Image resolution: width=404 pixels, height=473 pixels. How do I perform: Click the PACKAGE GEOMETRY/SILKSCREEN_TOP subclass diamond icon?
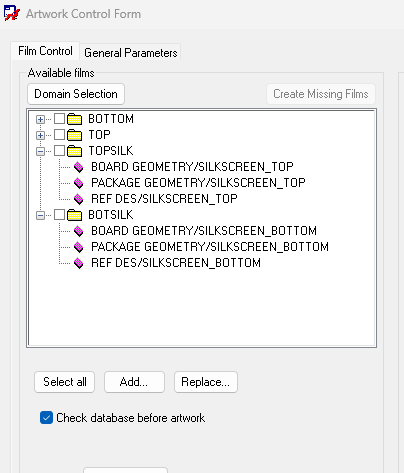click(x=79, y=183)
